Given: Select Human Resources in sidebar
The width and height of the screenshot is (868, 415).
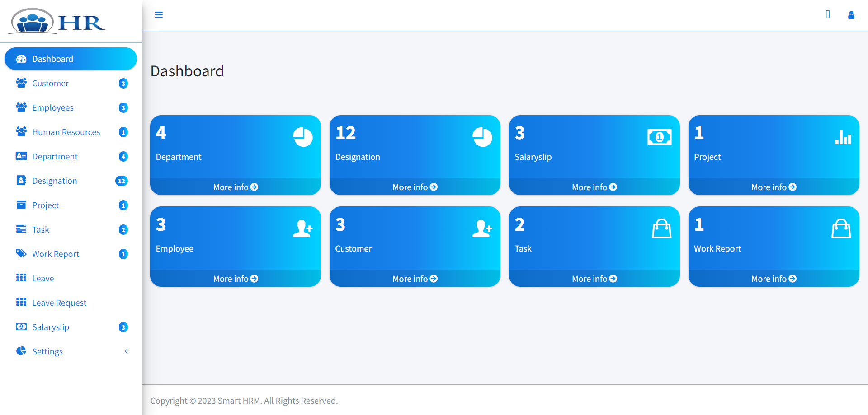Looking at the screenshot, I should coord(66,132).
